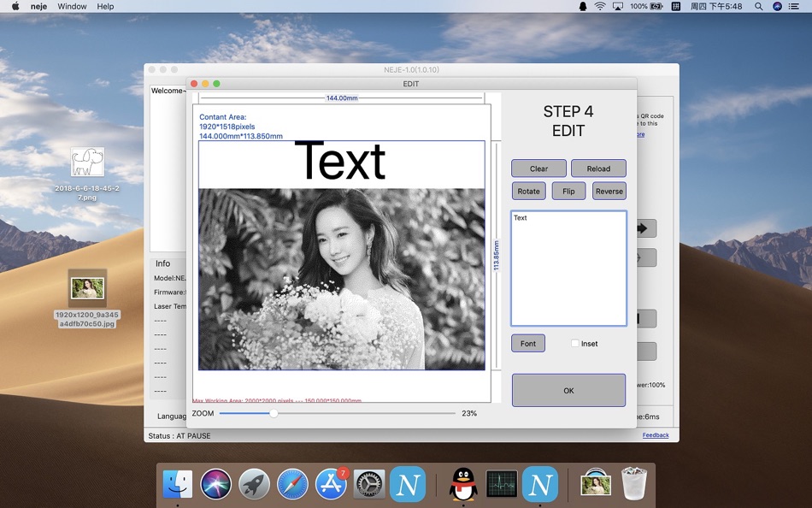Maximize the EDIT window with green button

point(217,84)
